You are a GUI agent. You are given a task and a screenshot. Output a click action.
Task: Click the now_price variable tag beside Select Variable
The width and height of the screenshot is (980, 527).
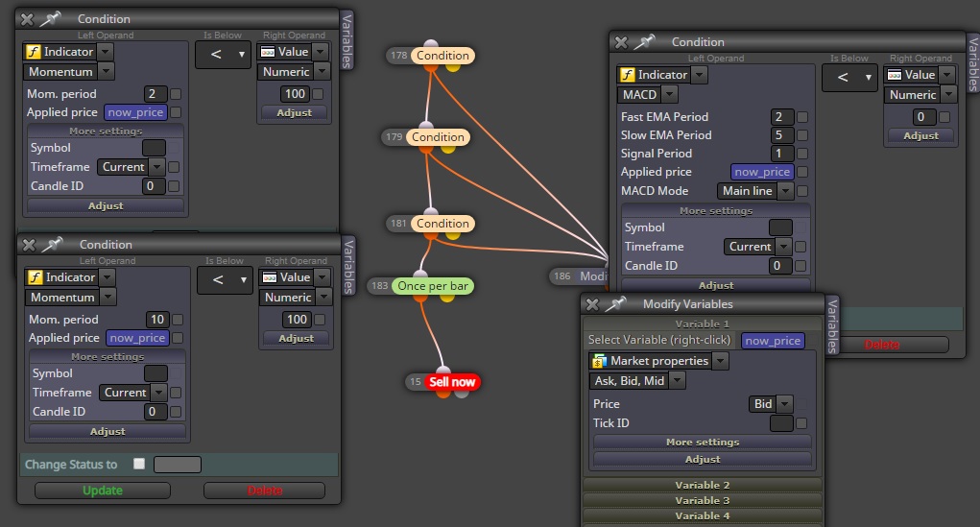click(x=773, y=341)
